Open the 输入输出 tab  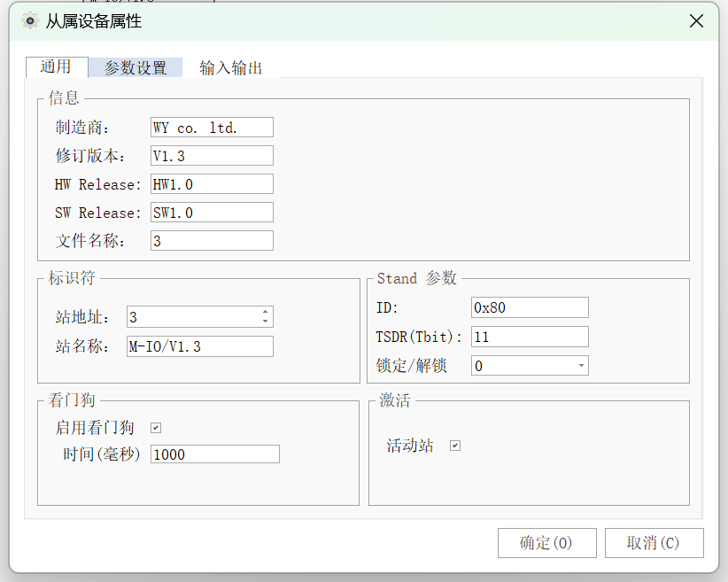point(231,68)
